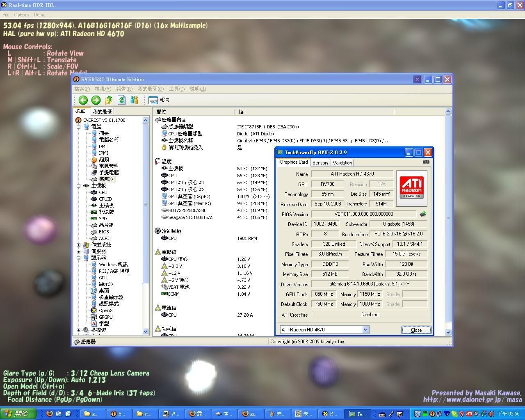525x420 pixels.
Task: Go back using EVEREST's green back arrow
Action: click(83, 100)
